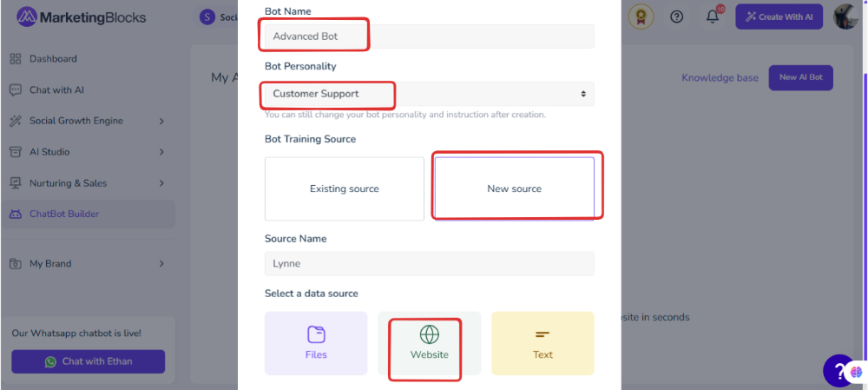Open the Bot Personality dropdown
Viewport: 868px width, 390px height.
pos(429,94)
